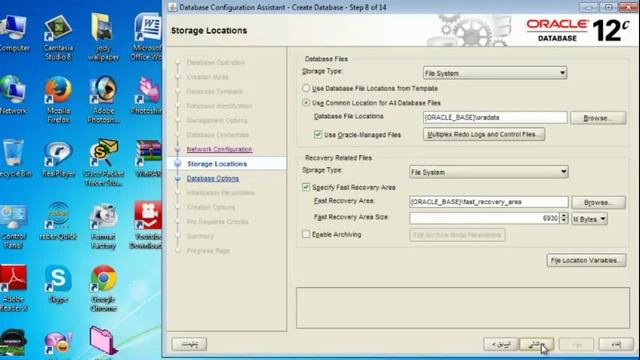Launch Format Factory shortcut

(x=103, y=227)
